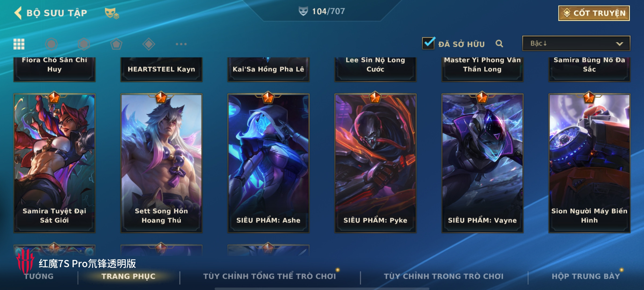The image size is (644, 290).
Task: Switch to Tùy Chỉnh Tổng Thể Trò Chơi tab
Action: pos(270,276)
